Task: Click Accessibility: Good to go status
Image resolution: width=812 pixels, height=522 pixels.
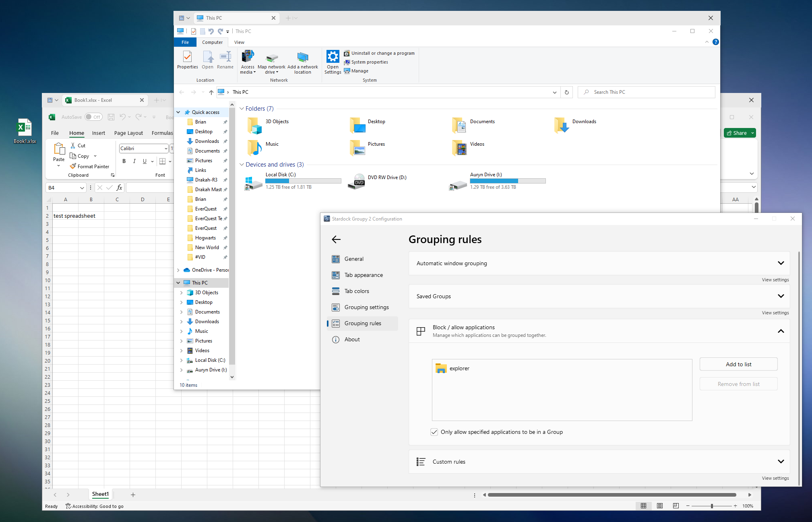Action: coord(95,506)
